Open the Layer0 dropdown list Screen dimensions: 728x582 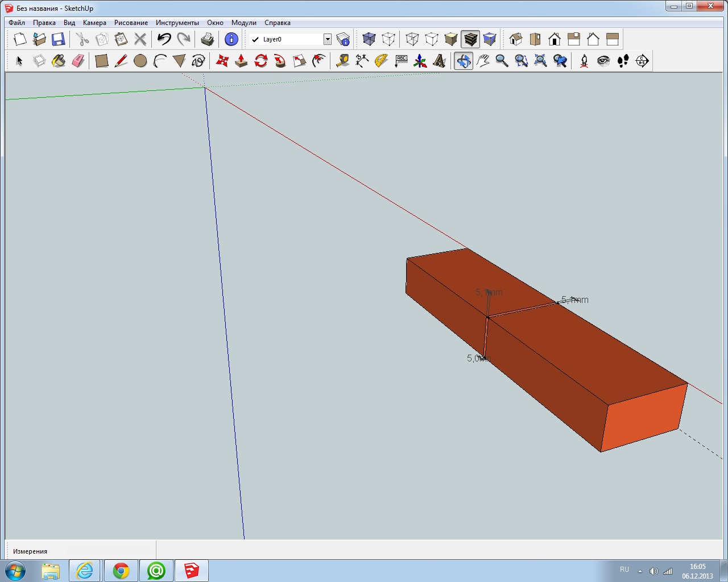coord(328,39)
